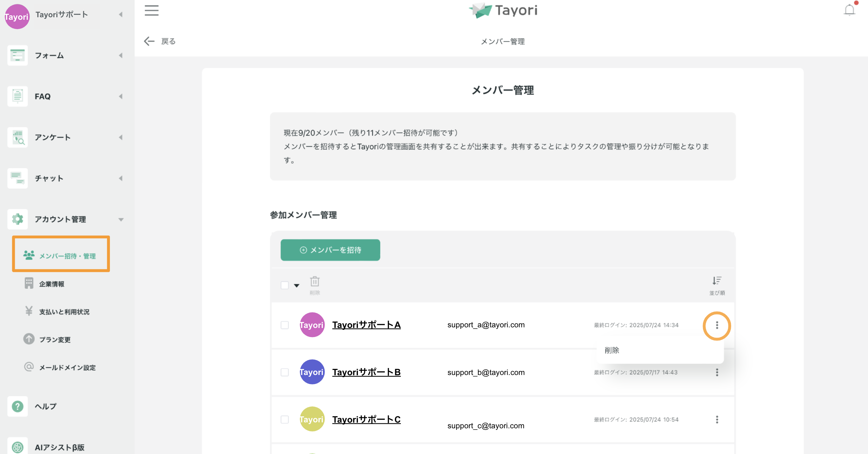Check the checkbox for TayoriサポートC

coord(285,420)
